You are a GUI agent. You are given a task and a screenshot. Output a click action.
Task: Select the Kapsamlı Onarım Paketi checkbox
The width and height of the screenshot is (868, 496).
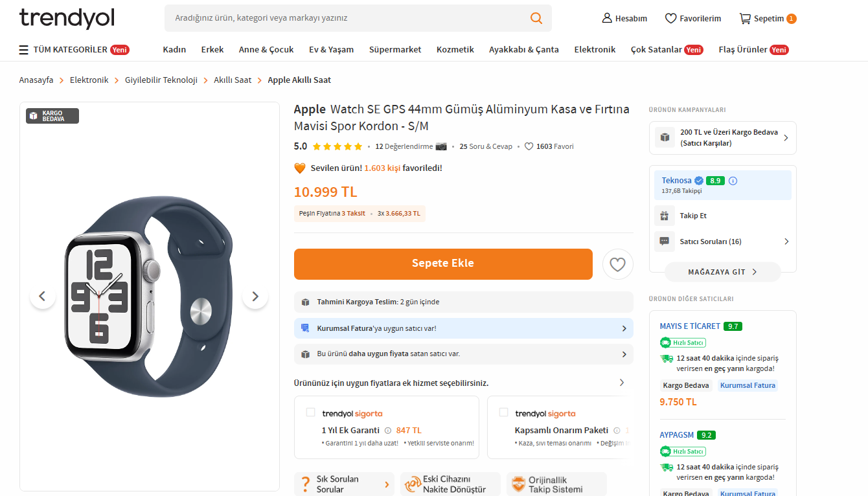click(503, 412)
